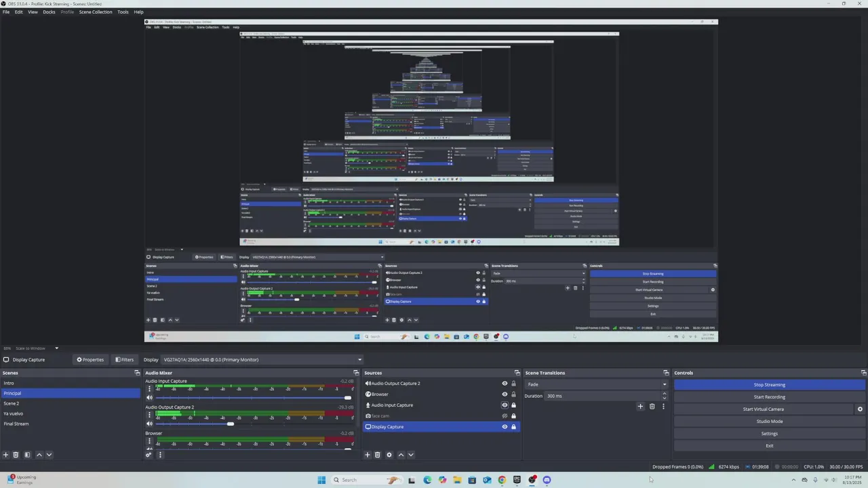
Task: Lock the Audio Output Capture 2 source
Action: click(x=513, y=384)
